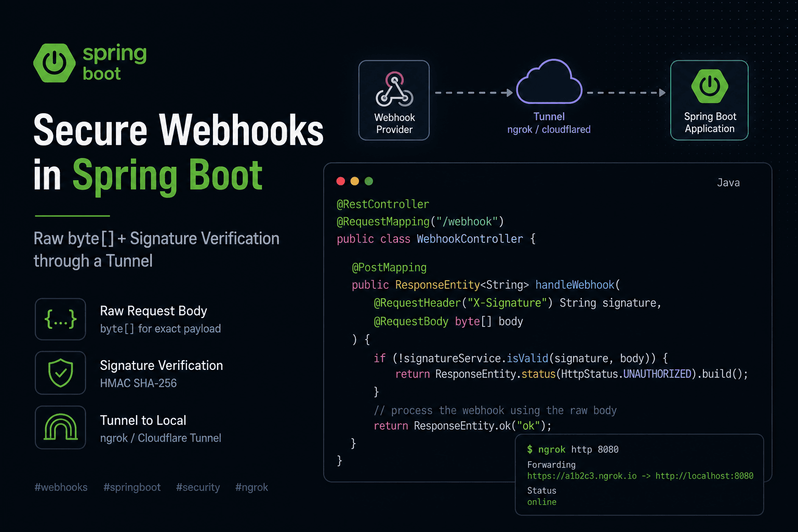This screenshot has width=798, height=532.
Task: Click the Webhook Provider icon
Action: (x=394, y=89)
